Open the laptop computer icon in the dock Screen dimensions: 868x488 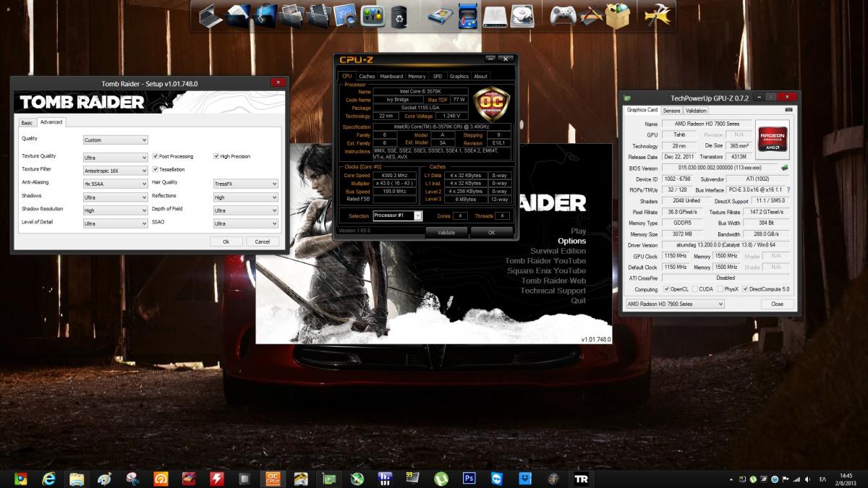pos(210,14)
